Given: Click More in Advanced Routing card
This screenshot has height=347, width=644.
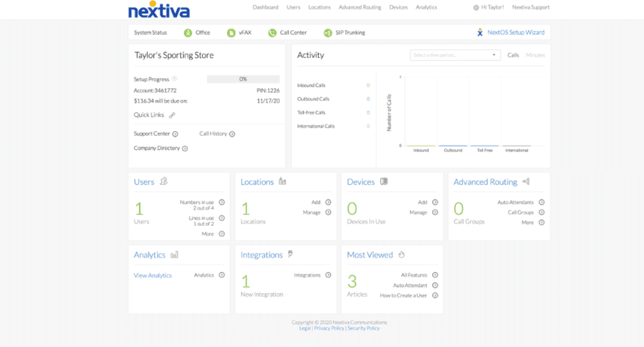Looking at the screenshot, I should click(527, 222).
